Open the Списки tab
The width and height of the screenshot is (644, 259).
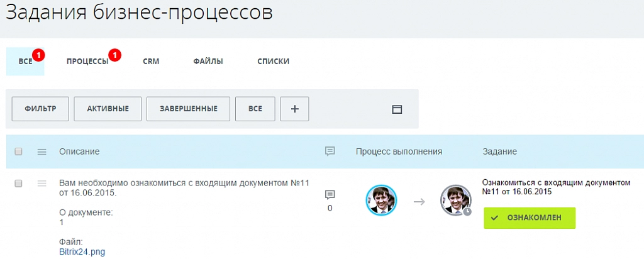(x=273, y=62)
